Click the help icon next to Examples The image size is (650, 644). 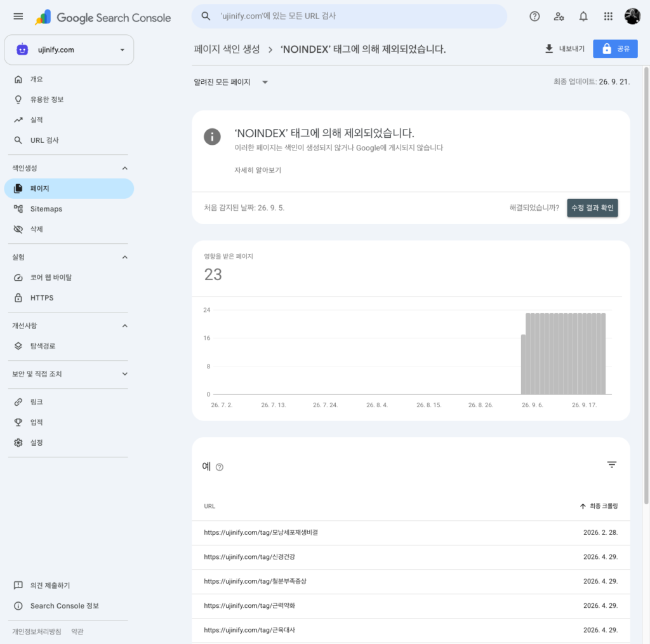(x=220, y=467)
